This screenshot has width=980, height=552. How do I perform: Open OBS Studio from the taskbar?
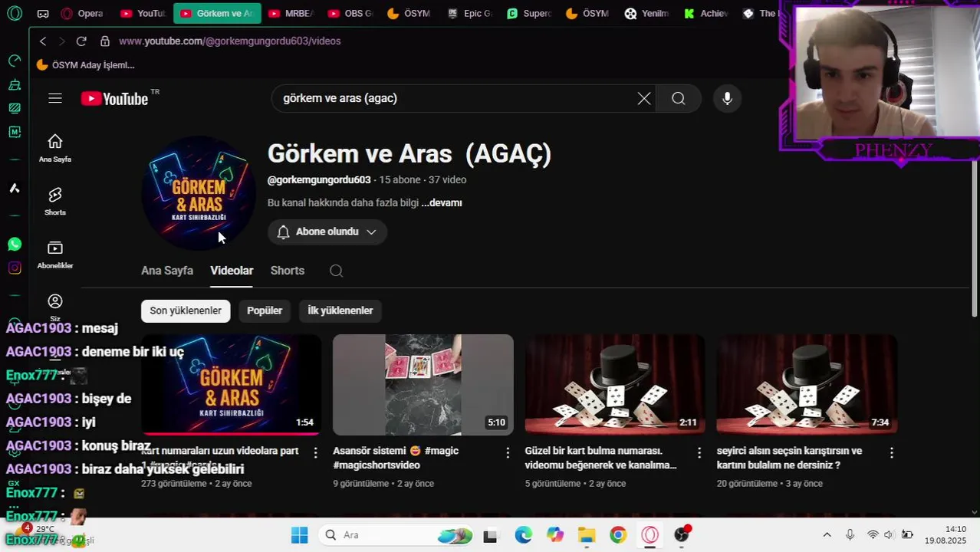(682, 534)
